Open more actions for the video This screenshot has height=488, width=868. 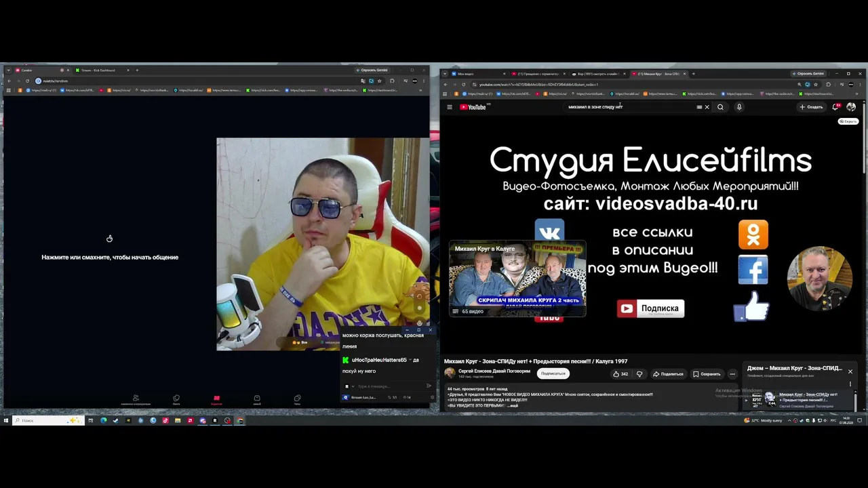(732, 374)
